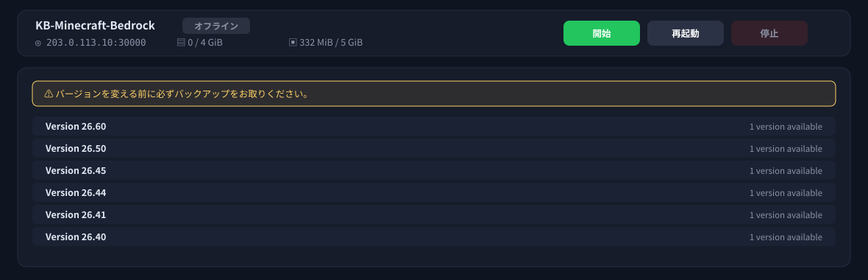Expand the Version 26.45 row
This screenshot has width=868, height=280.
point(433,171)
